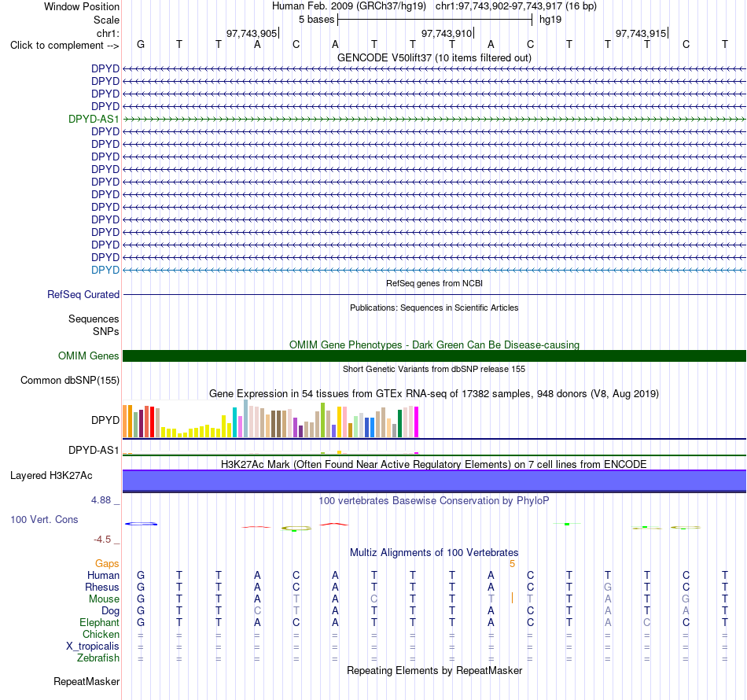Click the DPYD-AS1 GTEx expression label
The height and width of the screenshot is (700, 747).
[94, 451]
